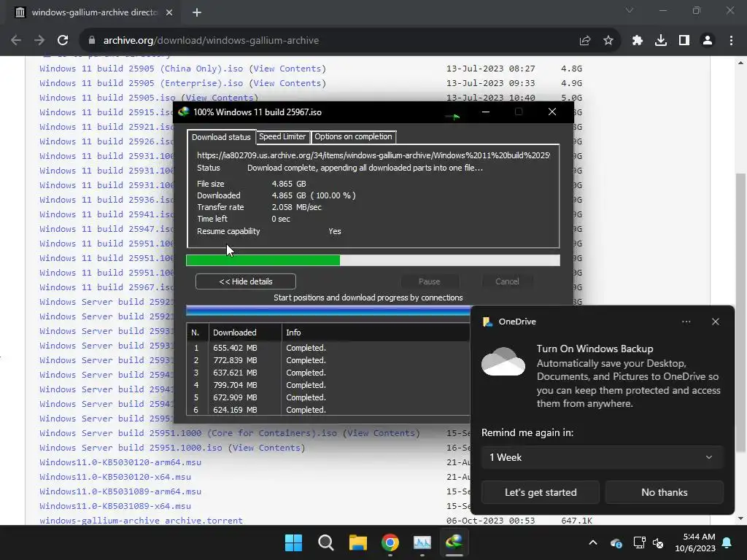Open taskbar Search
The width and height of the screenshot is (747, 560).
point(326,542)
